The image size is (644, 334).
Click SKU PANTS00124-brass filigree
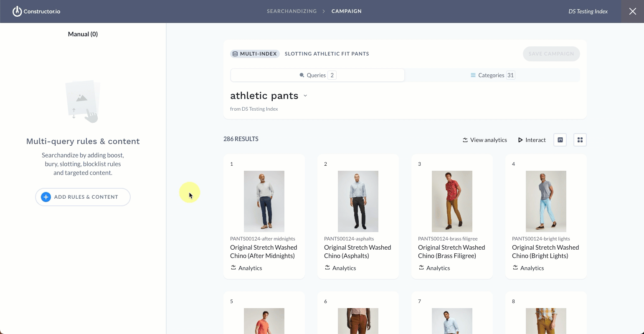(x=448, y=239)
